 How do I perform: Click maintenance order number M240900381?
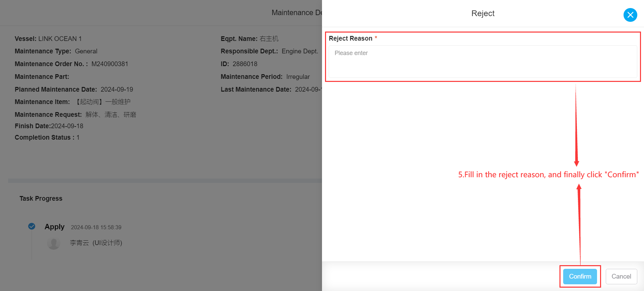[110, 64]
